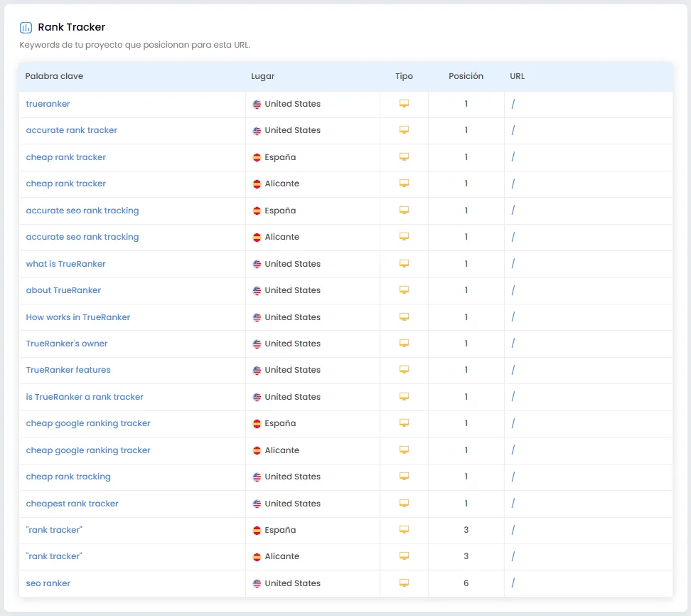Click the Rank Tracker heading
The width and height of the screenshot is (691, 616).
[71, 27]
